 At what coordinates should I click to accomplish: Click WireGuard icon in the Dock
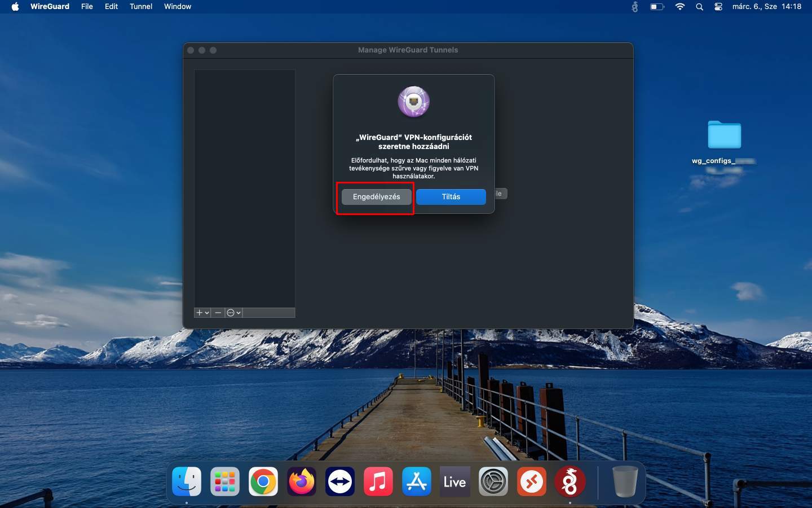[570, 481]
